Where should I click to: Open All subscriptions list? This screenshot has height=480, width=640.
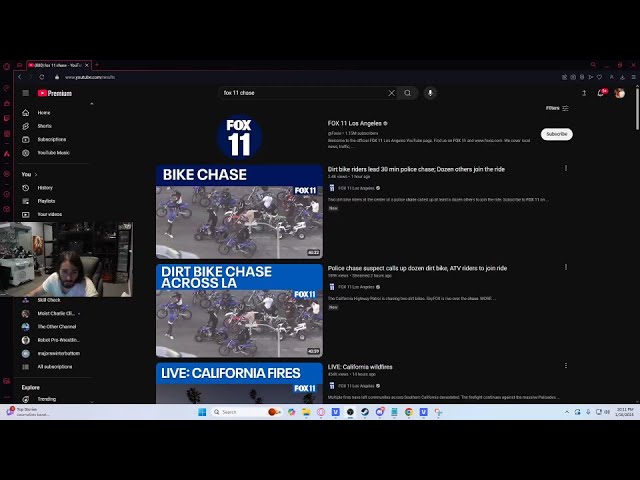[53, 367]
